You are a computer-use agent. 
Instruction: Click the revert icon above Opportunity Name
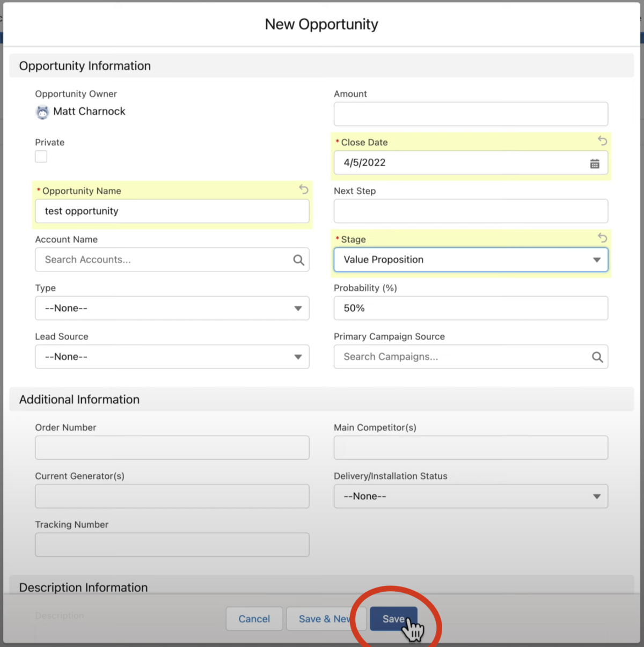pos(303,189)
